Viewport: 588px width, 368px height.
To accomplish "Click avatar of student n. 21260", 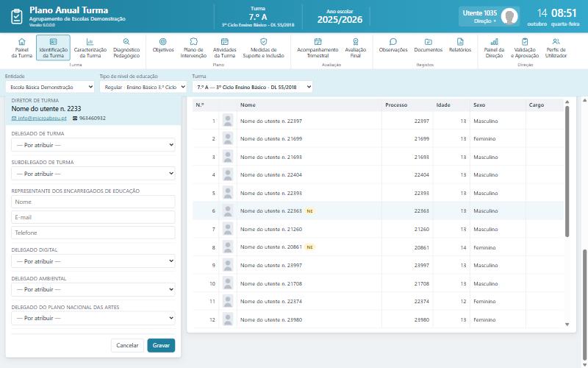I will [228, 229].
